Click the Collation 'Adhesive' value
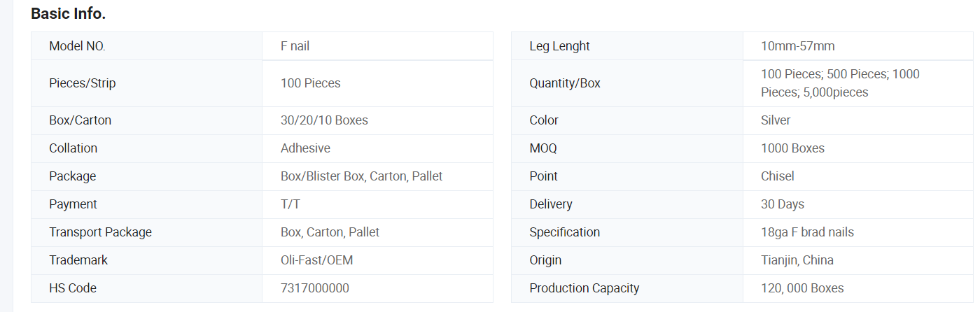Screen dimensions: 980x312 (305, 148)
